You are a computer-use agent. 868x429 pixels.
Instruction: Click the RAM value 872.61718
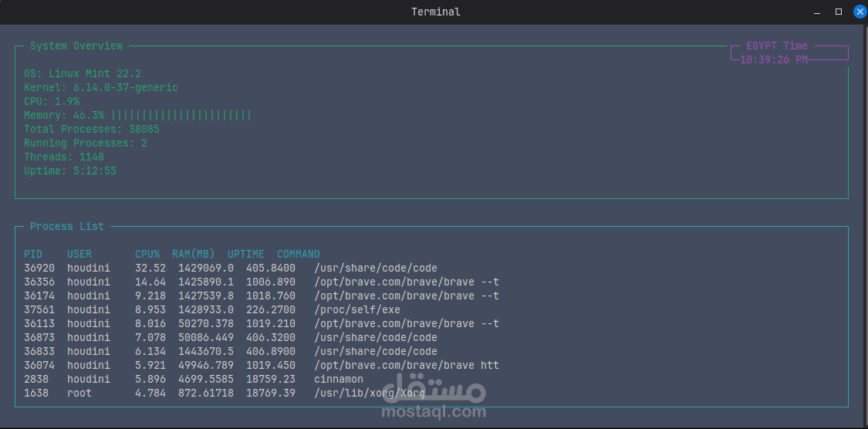(x=206, y=393)
